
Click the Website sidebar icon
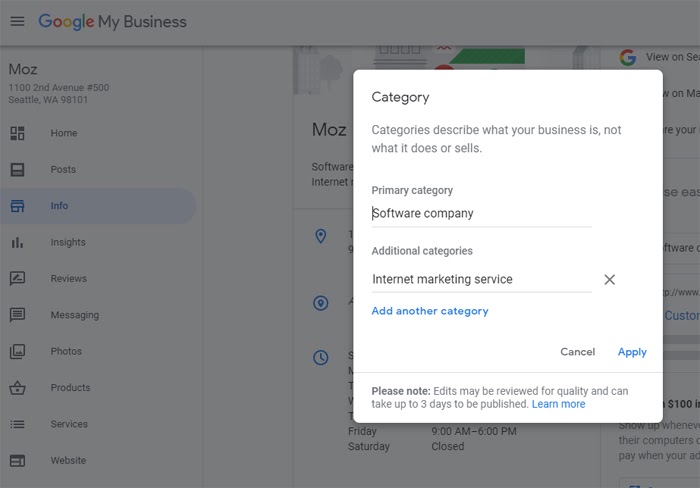(x=17, y=461)
